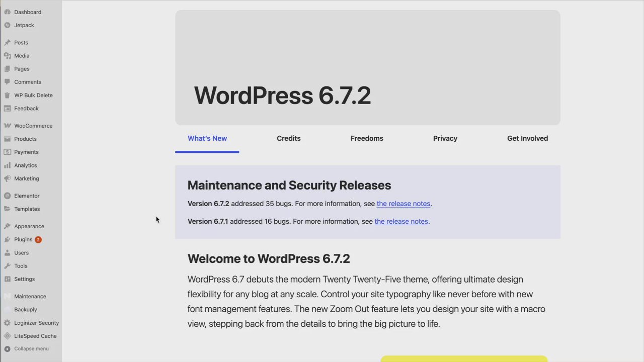This screenshot has height=362, width=644.
Task: Open the Users menu label
Action: coord(22,253)
